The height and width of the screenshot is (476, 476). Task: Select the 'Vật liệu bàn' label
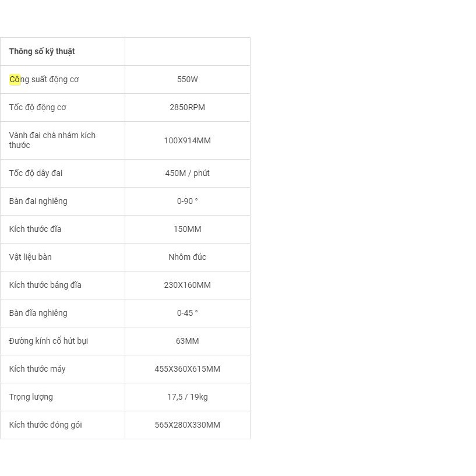(x=30, y=257)
